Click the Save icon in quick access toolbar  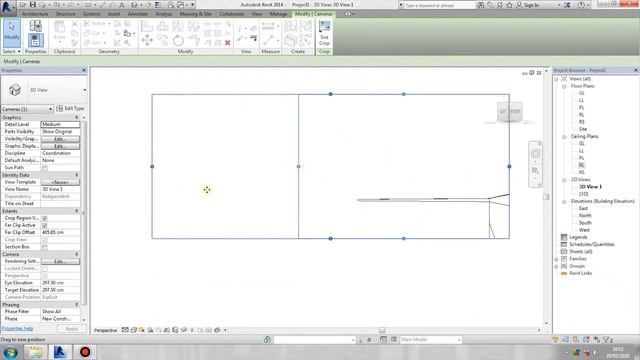click(33, 5)
